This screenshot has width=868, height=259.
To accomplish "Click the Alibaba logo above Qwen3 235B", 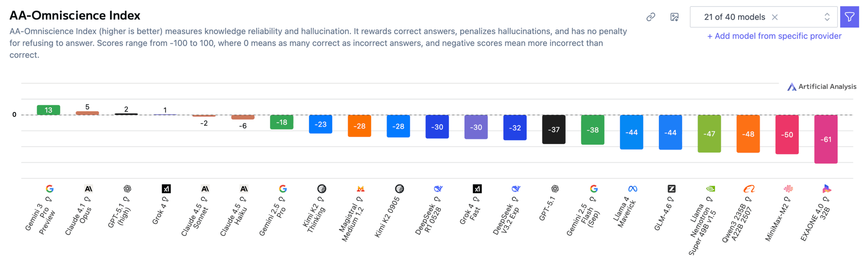I will (x=749, y=188).
